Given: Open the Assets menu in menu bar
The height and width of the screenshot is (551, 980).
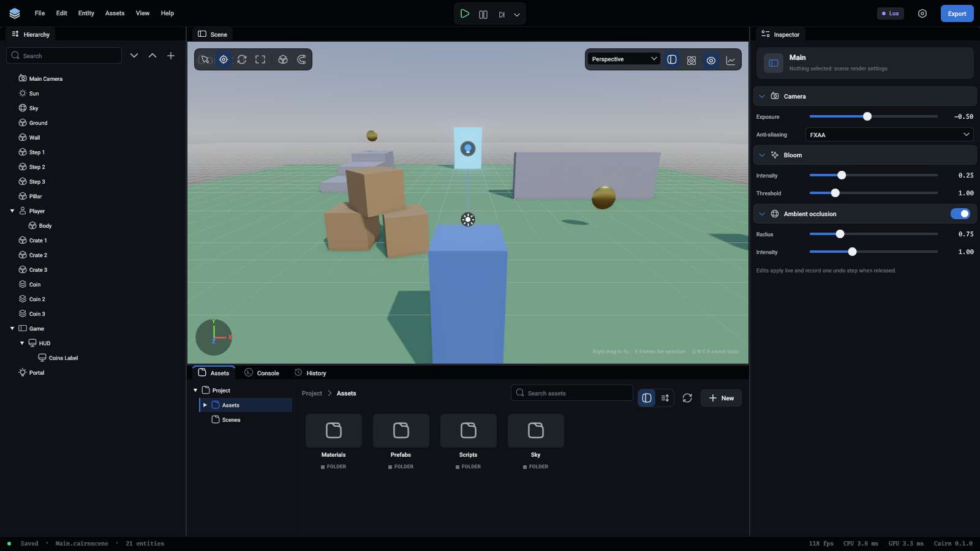Looking at the screenshot, I should click(115, 13).
